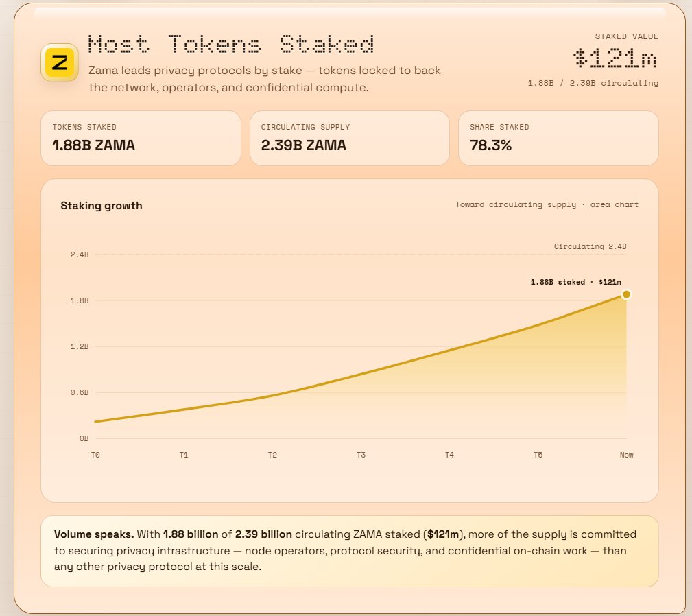Click the 'Staking growth' chart title
692x616 pixels.
point(102,206)
